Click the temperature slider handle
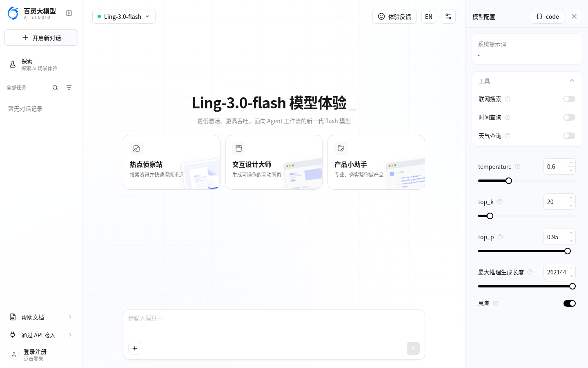This screenshot has height=368, width=588. (509, 181)
